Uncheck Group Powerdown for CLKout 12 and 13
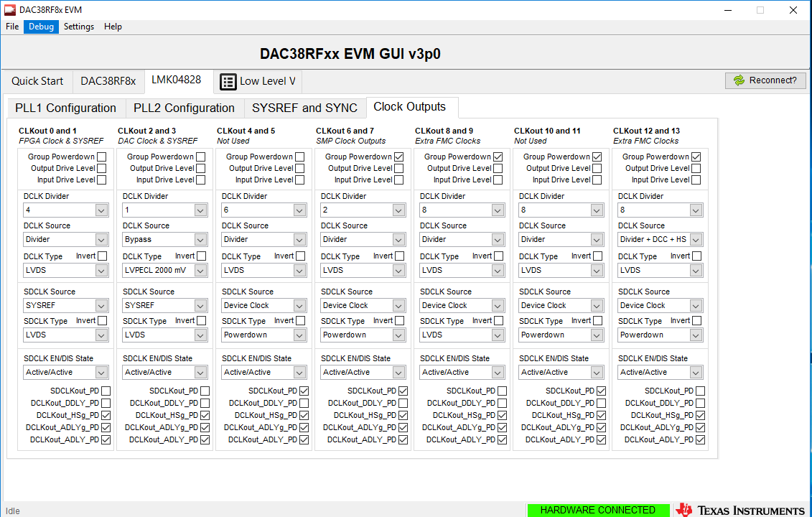812x517 pixels. tap(696, 157)
